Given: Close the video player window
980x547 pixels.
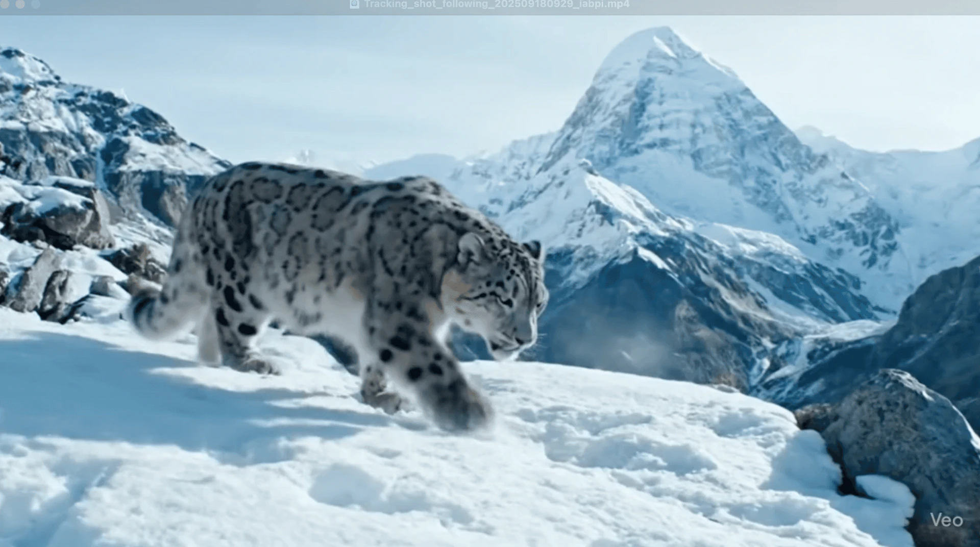Looking at the screenshot, I should (x=6, y=4).
